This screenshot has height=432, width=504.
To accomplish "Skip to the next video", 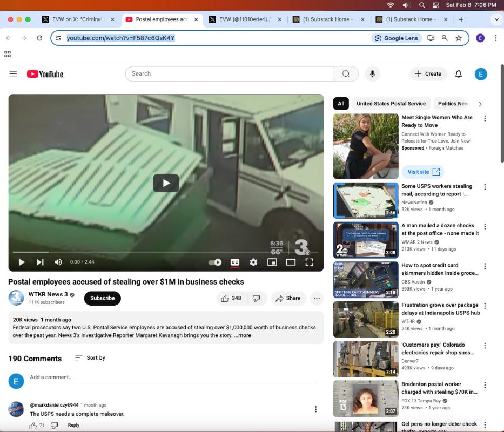I will point(40,262).
